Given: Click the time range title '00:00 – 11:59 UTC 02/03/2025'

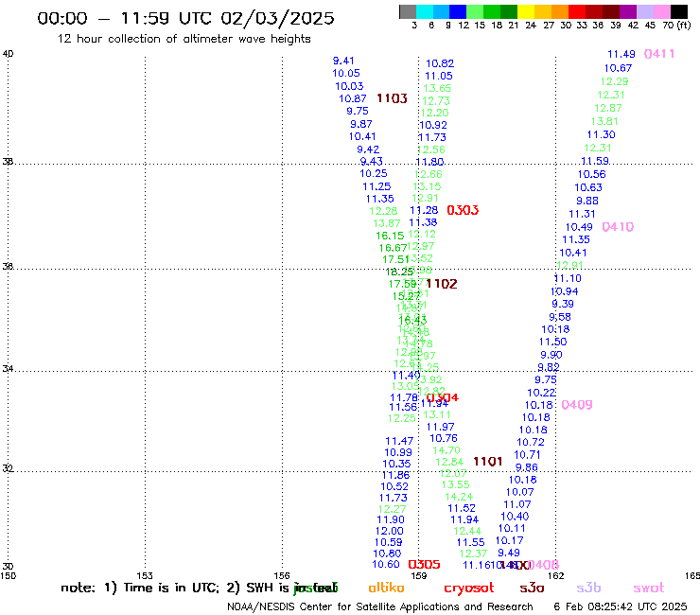Looking at the screenshot, I should pos(185,18).
